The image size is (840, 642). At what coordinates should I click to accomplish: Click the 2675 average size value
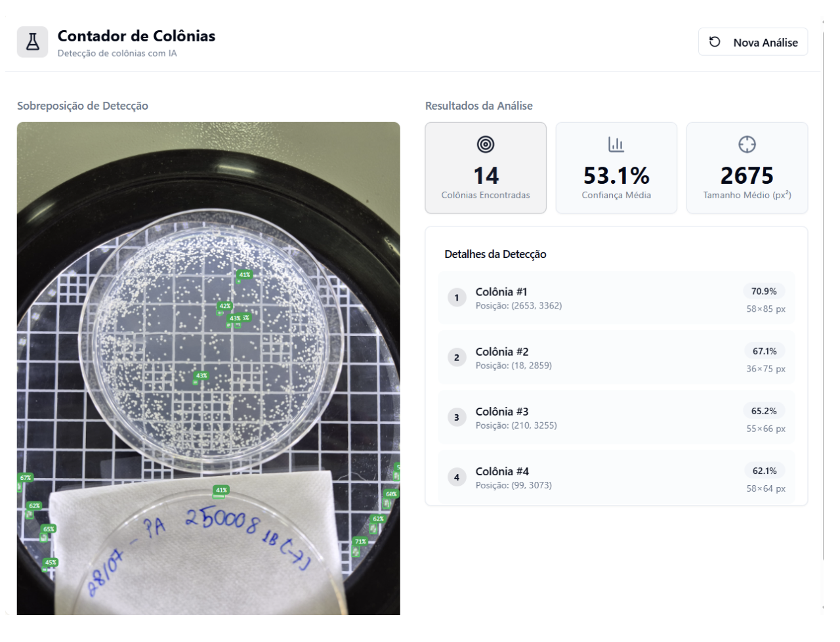coord(747,176)
